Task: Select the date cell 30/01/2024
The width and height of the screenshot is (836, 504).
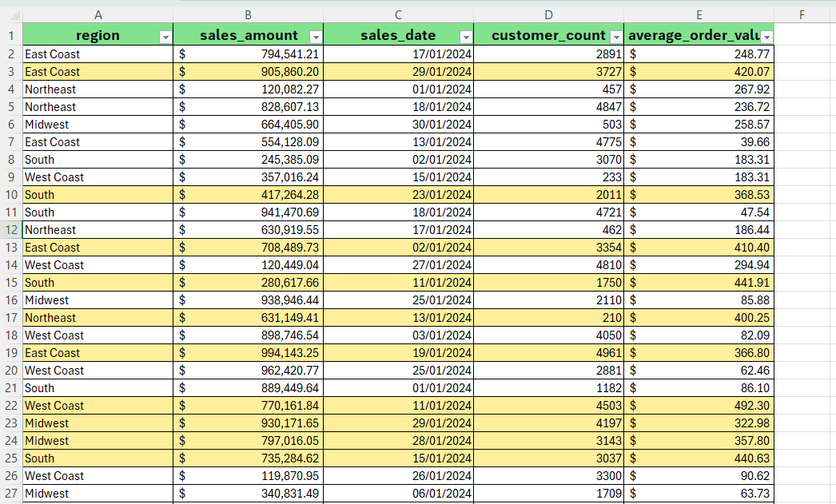Action: (x=398, y=125)
